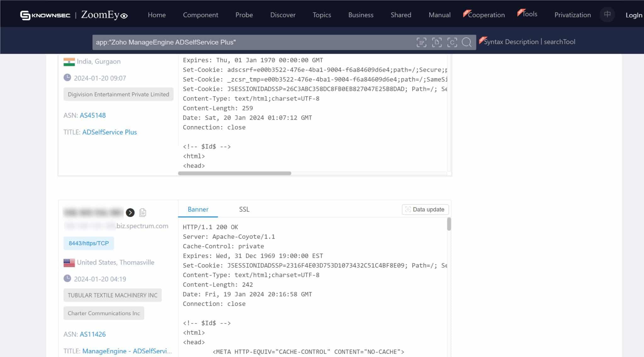644x357 pixels.
Task: Click the magnifying glass search icon
Action: (x=467, y=42)
